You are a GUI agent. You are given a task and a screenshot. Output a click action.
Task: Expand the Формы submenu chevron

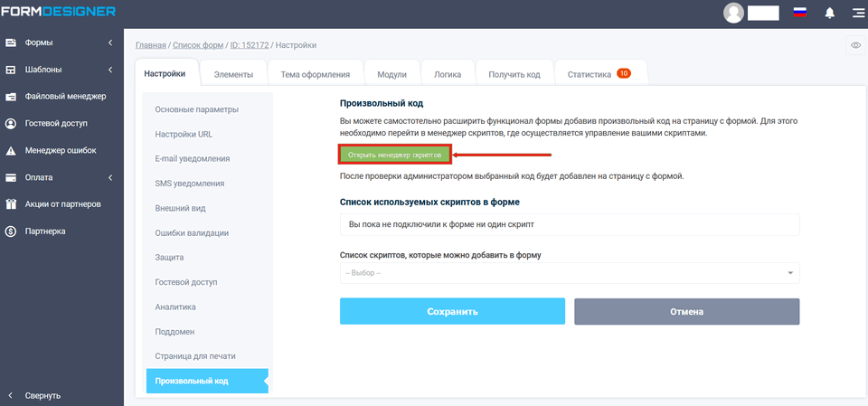point(110,42)
